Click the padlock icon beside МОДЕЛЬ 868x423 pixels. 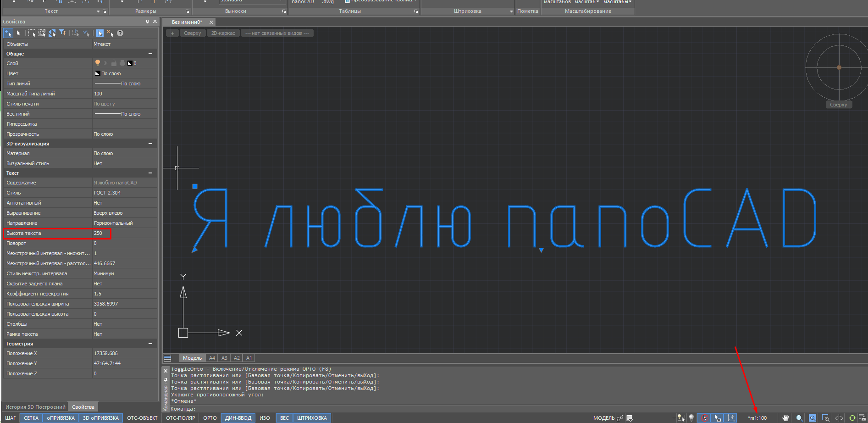coord(620,418)
